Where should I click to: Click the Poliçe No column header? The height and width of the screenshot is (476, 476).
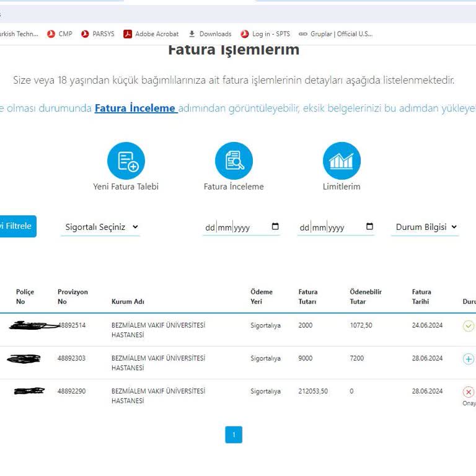(25, 297)
